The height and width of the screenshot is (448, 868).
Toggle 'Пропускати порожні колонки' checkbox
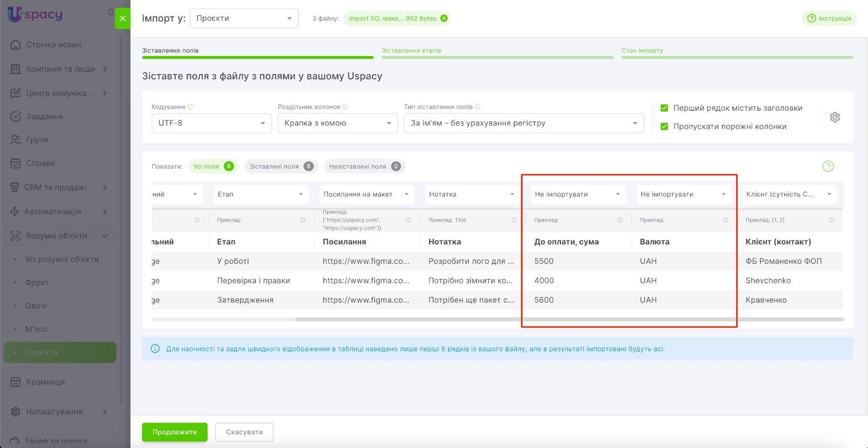(664, 127)
